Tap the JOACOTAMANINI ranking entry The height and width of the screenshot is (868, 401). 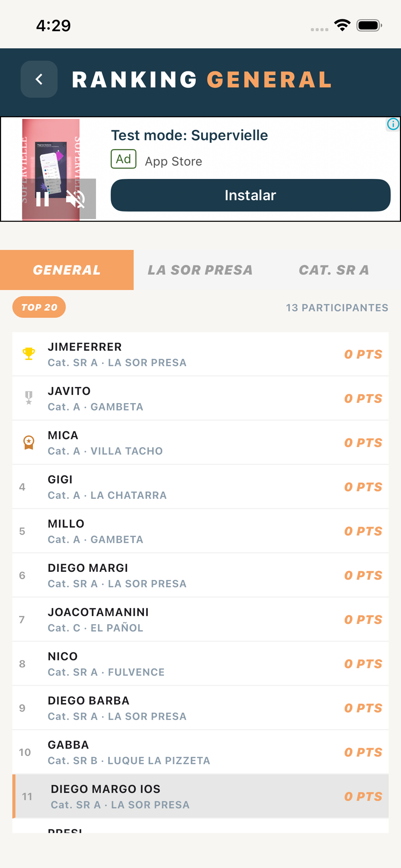tap(200, 619)
